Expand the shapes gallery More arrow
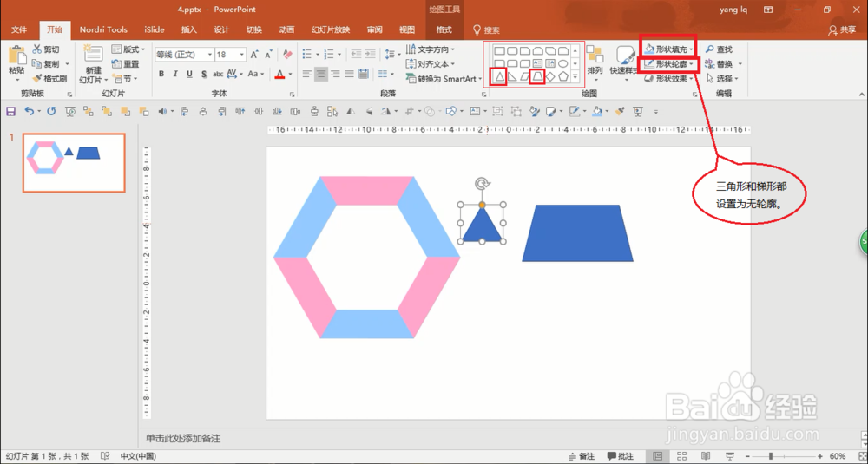 [x=575, y=77]
